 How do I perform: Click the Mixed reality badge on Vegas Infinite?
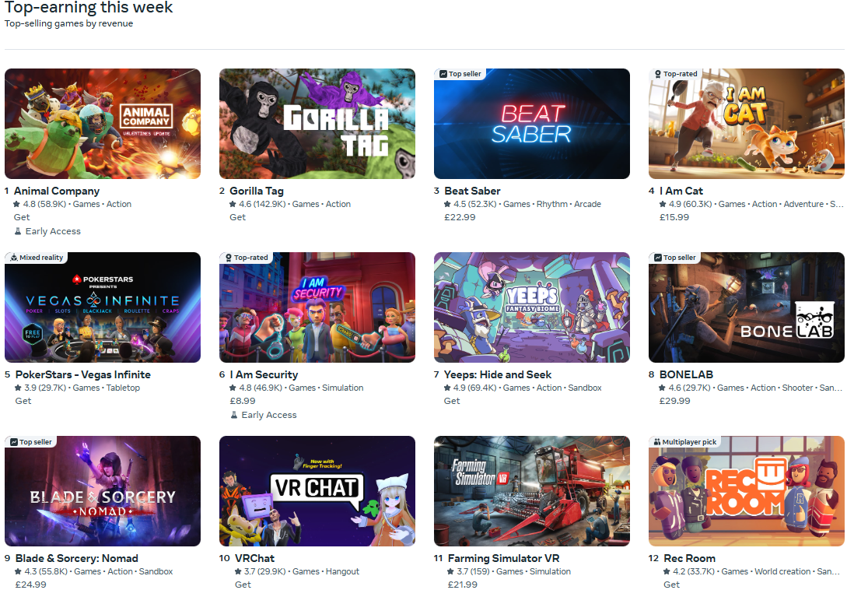(37, 258)
